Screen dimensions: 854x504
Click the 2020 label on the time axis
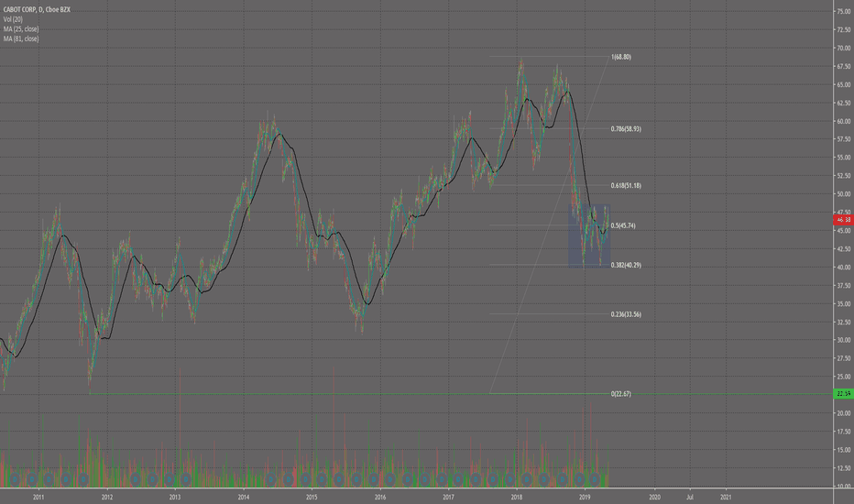(654, 497)
